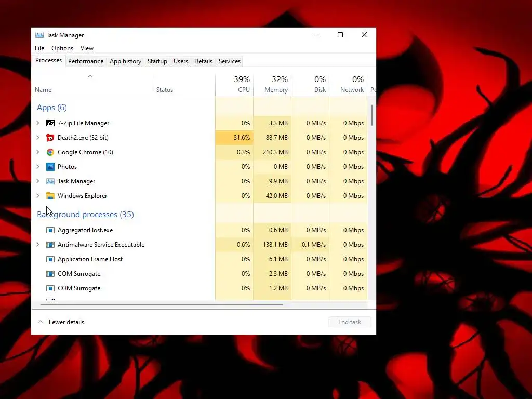
Task: Expand the Windows Explorer entry
Action: (x=38, y=196)
